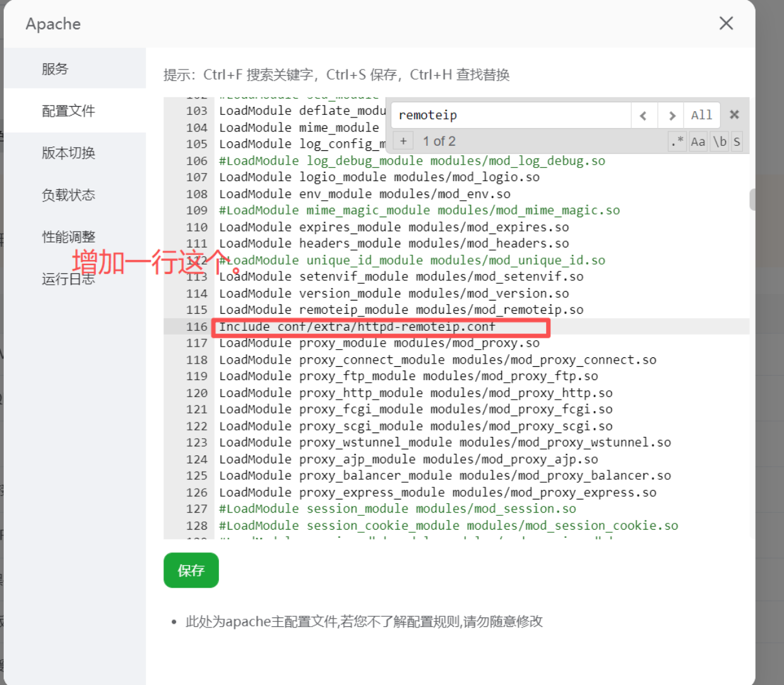The width and height of the screenshot is (784, 685).
Task: Toggle whole word search \b option
Action: point(720,141)
